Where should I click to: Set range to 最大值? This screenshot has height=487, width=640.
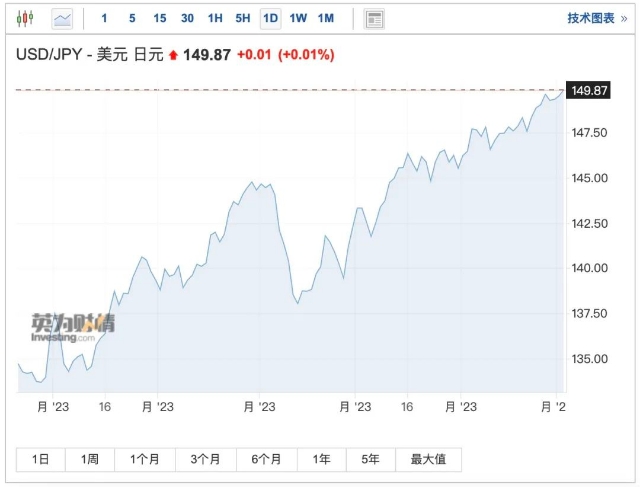pyautogui.click(x=429, y=460)
